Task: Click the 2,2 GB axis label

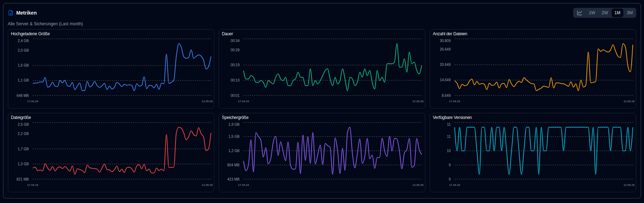Action: pos(23,134)
